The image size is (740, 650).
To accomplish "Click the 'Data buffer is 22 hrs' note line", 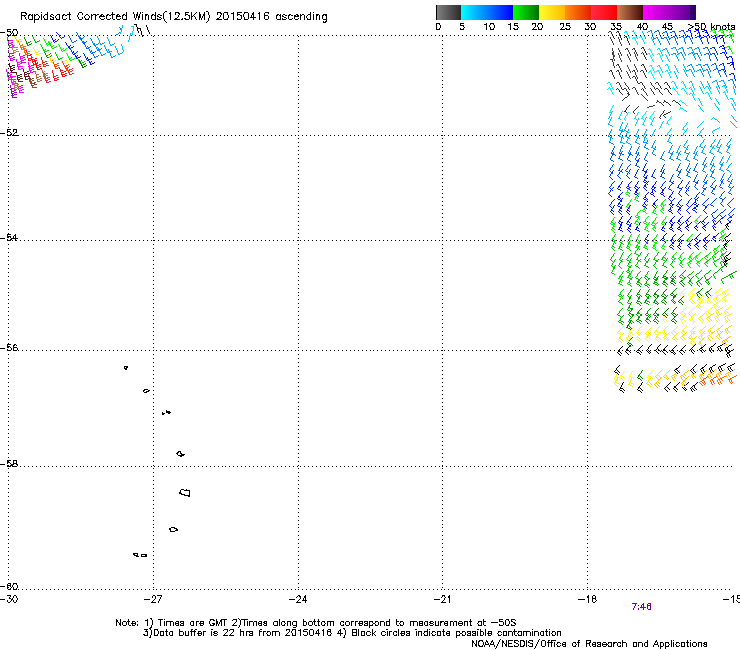I will tap(352, 633).
